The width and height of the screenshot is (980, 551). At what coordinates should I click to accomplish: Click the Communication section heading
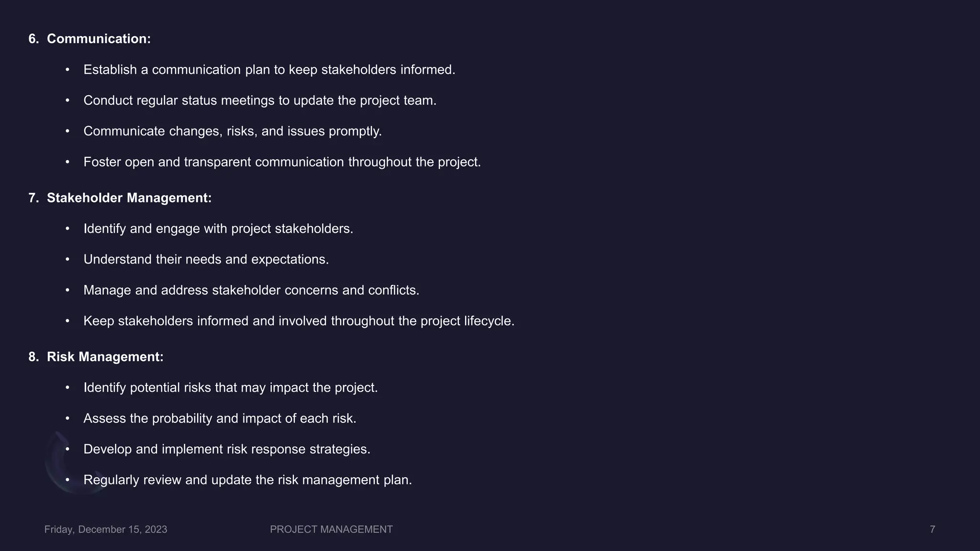pos(99,39)
